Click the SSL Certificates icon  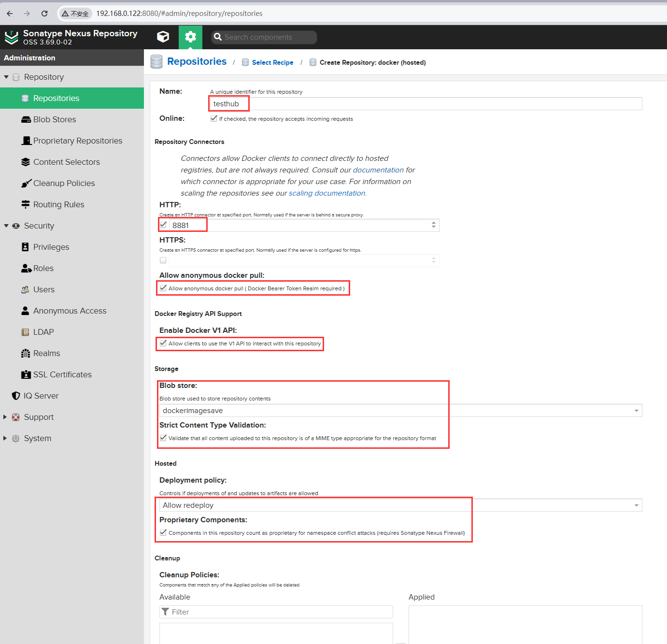point(26,374)
